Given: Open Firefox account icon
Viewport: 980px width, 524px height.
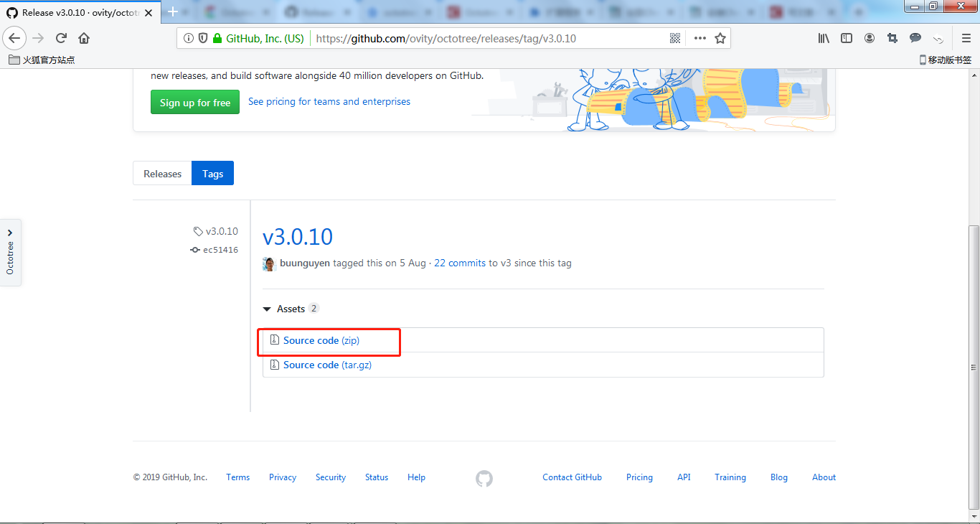Looking at the screenshot, I should click(870, 39).
